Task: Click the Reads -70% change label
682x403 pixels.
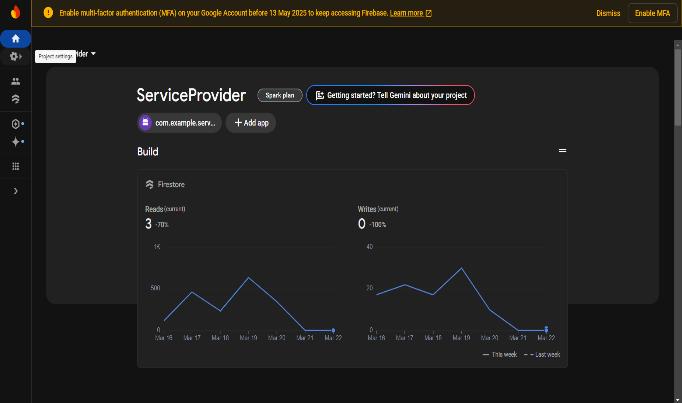Action: 162,225
